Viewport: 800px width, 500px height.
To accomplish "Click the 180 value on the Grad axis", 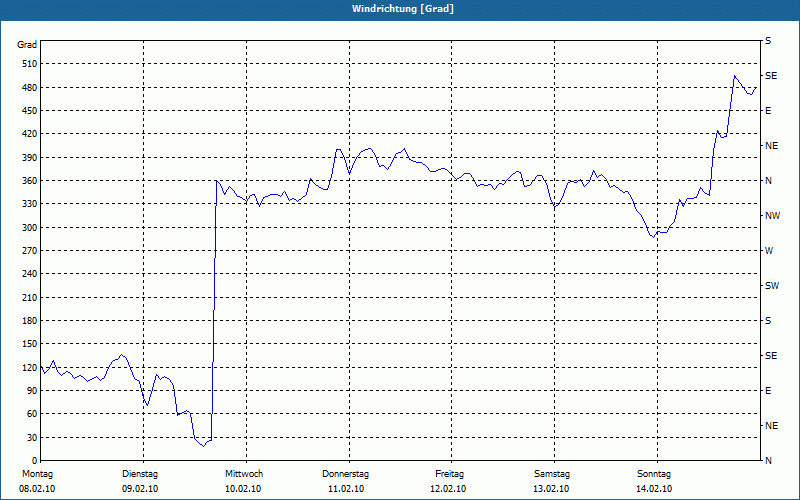I will [29, 321].
